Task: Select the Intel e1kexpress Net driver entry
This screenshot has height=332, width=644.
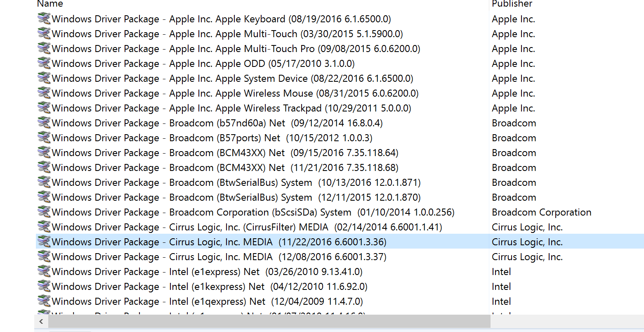Action: (209, 287)
